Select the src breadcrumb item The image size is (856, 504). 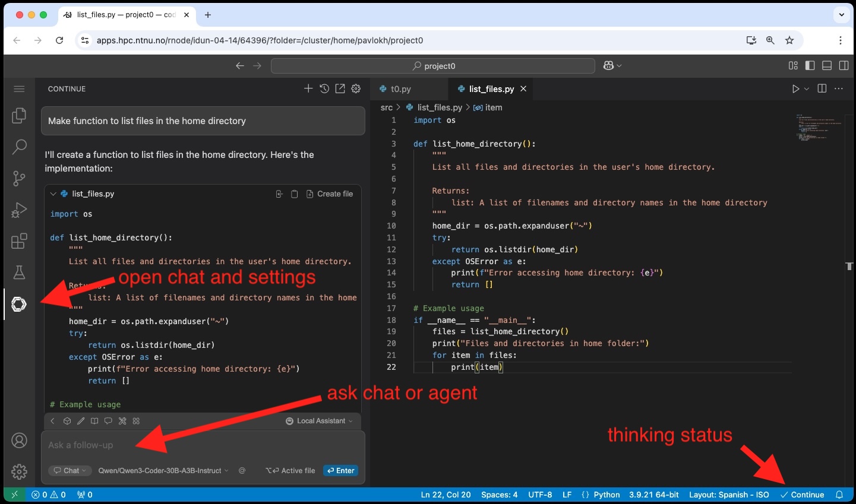387,107
